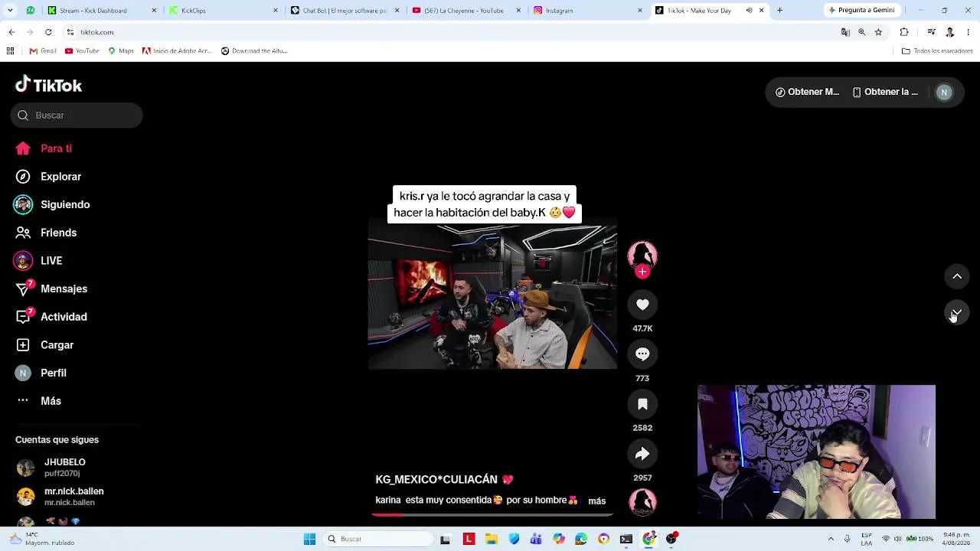This screenshot has width=980, height=551.
Task: Open the zoom magnifier icon in address bar
Action: pos(862,32)
